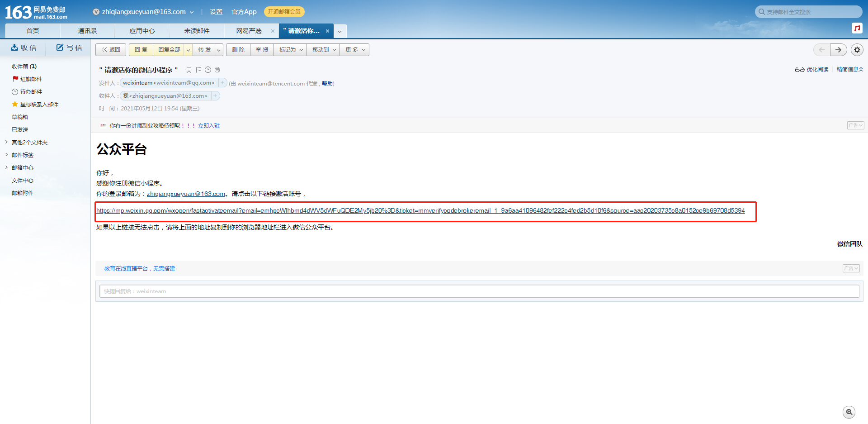Click the plus next to recipient zhiqiangxueyuan@163.com
Viewport: 868px width, 424px height.
coord(216,96)
